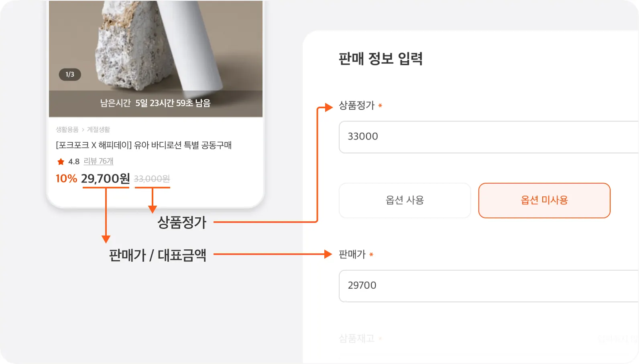Click the breadcrumb chevron after 생활용품
This screenshot has height=364, width=639.
coord(83,130)
